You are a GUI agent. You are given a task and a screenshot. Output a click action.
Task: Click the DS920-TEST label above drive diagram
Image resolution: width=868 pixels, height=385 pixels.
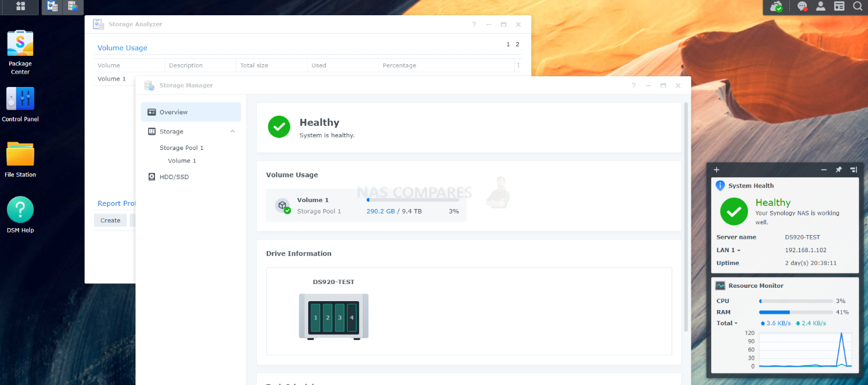334,282
